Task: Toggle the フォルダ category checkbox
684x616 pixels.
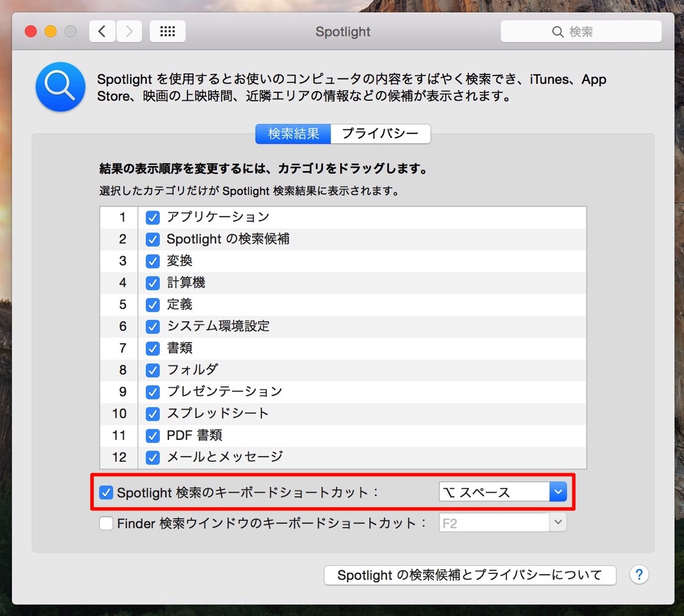Action: pos(153,370)
